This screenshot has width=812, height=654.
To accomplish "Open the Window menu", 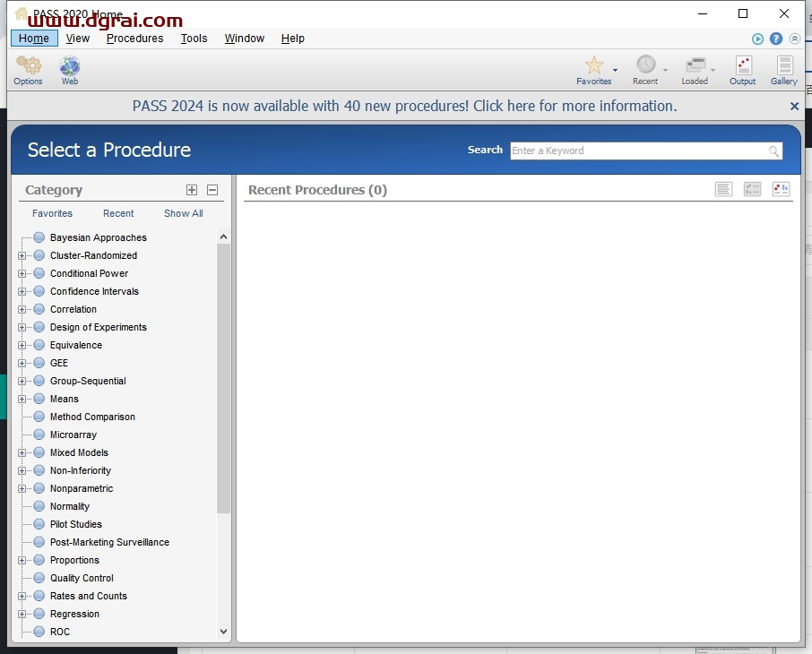I will click(245, 39).
